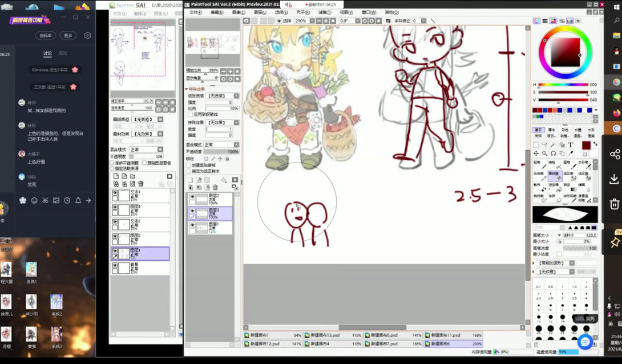
Task: Toggle visibility of 图层2 in front window
Action: [192, 197]
